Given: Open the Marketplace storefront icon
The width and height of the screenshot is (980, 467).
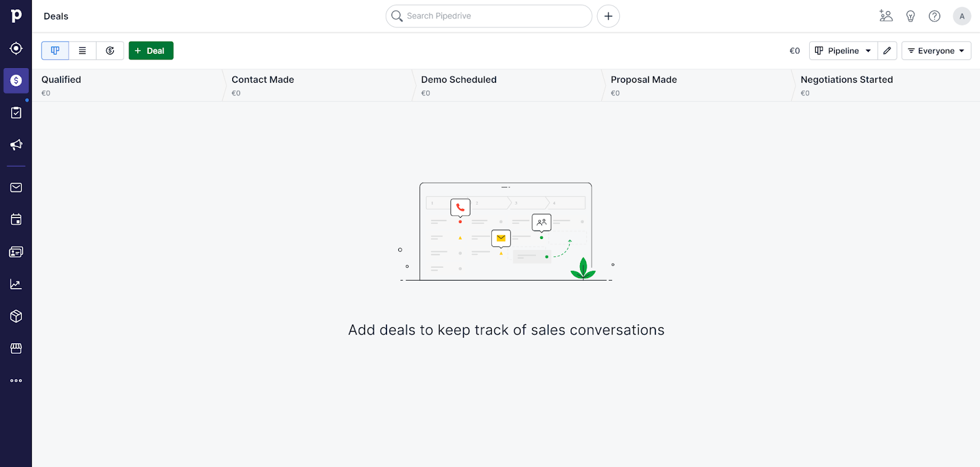Looking at the screenshot, I should pyautogui.click(x=16, y=348).
